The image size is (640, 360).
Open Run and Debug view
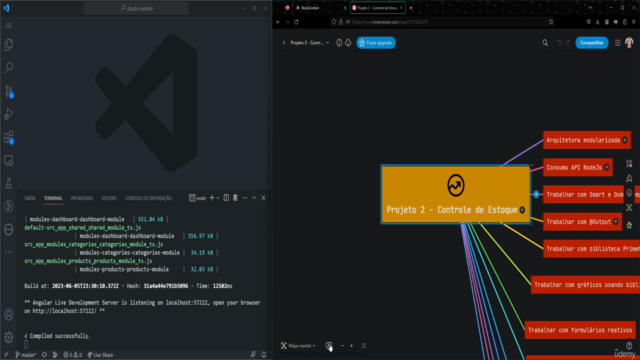tap(9, 114)
